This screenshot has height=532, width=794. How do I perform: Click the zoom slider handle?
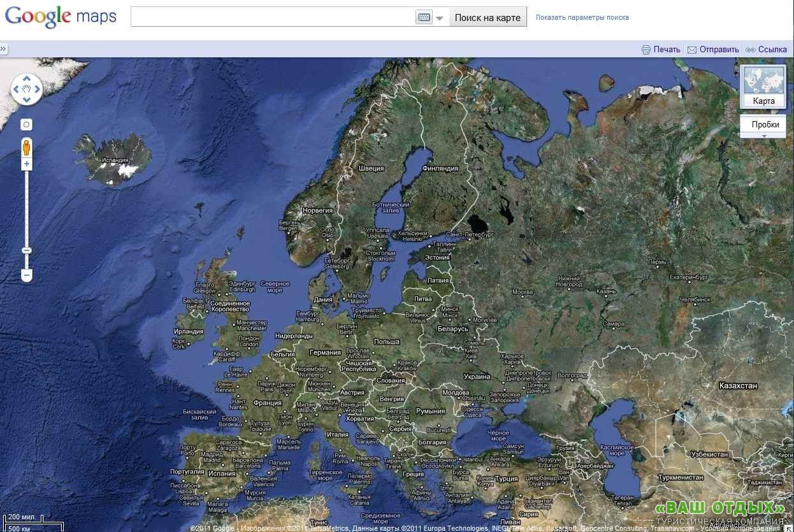(26, 250)
